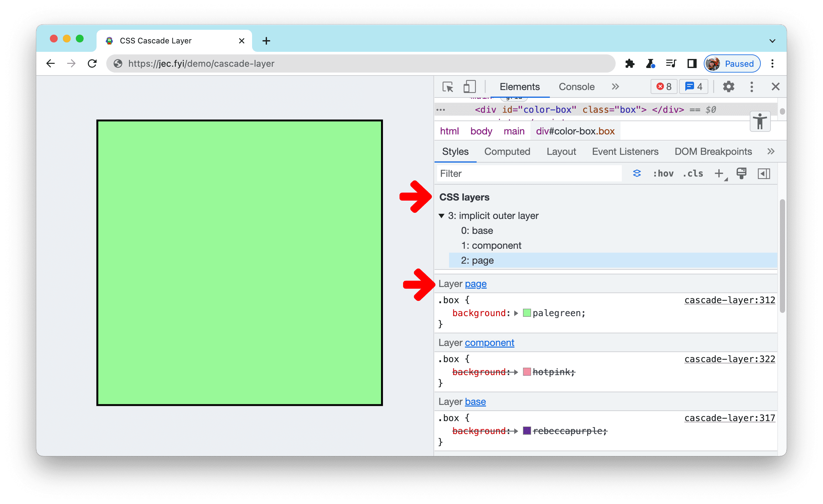Click the Console panel tab
Image resolution: width=823 pixels, height=504 pixels.
click(575, 86)
